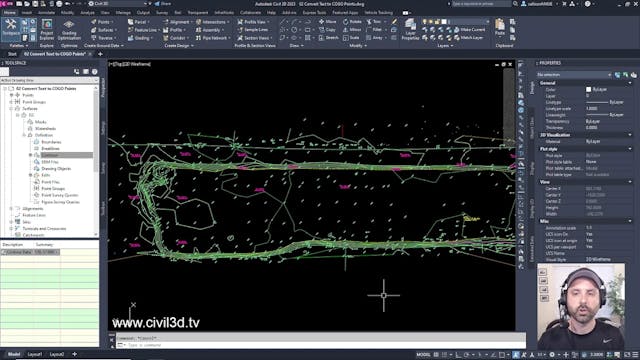Open the Annotate ribbon tab
640x360 pixels.
(46, 13)
